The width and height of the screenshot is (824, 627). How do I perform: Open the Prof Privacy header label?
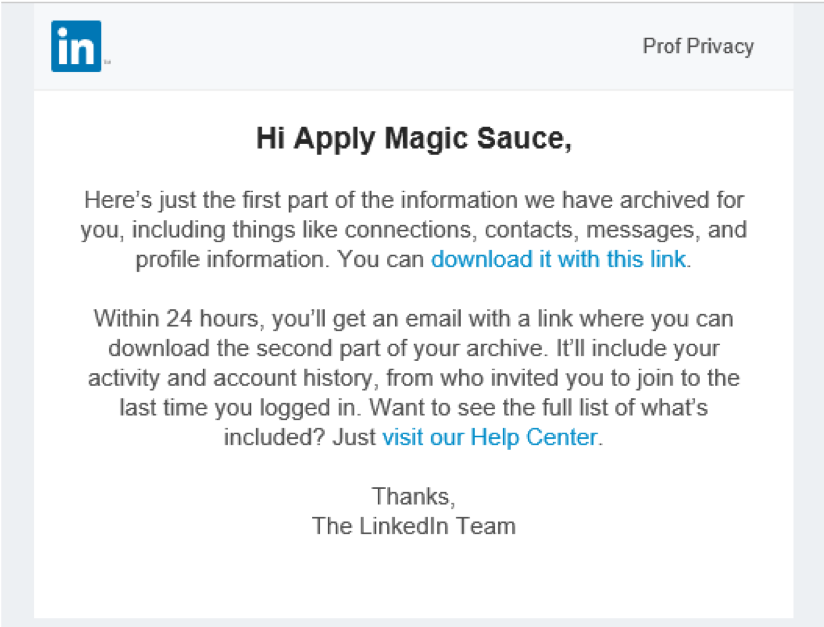coord(698,46)
